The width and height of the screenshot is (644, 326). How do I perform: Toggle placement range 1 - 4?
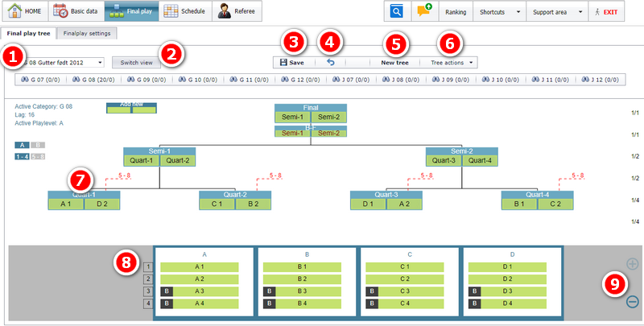(23, 156)
